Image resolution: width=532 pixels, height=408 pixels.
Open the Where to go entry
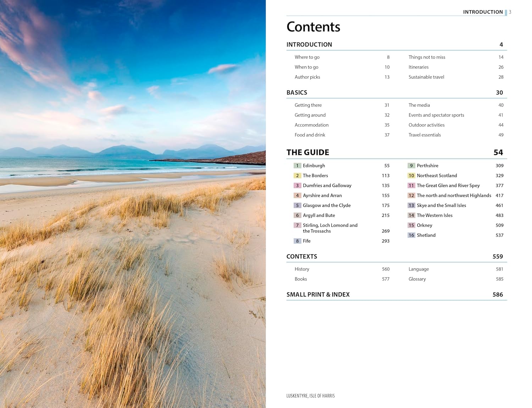coord(307,57)
